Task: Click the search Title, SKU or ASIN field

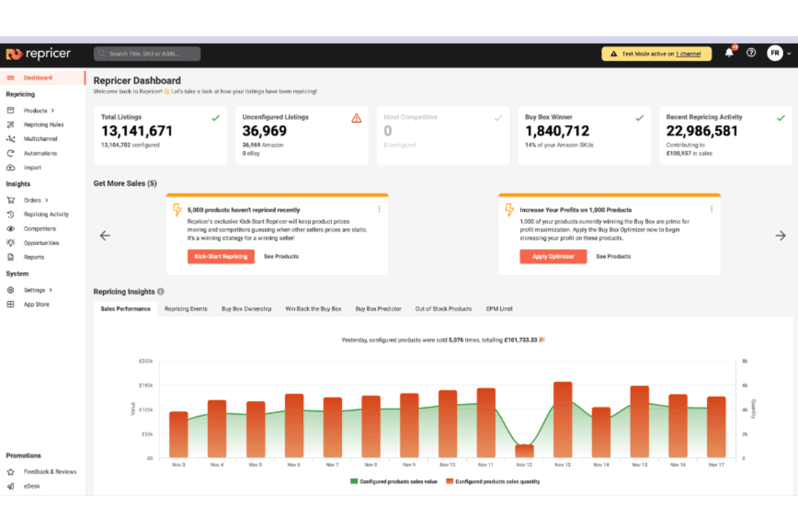Action: click(x=147, y=53)
